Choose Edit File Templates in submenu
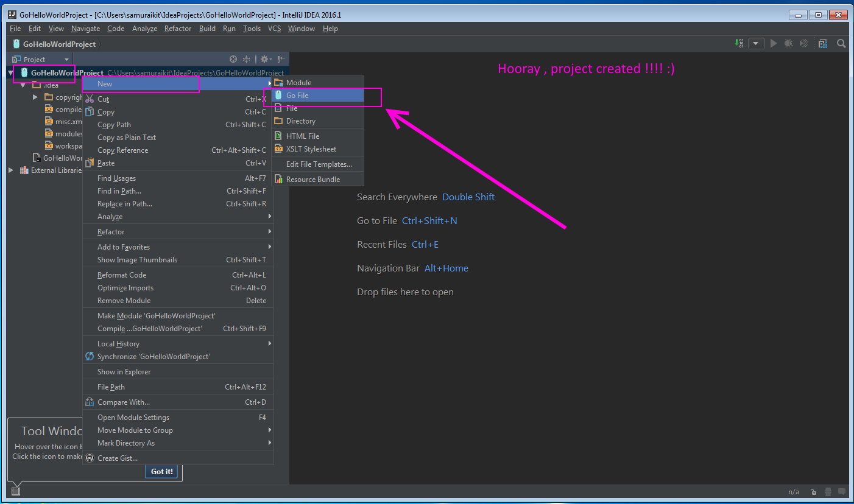The image size is (854, 504). pos(317,164)
